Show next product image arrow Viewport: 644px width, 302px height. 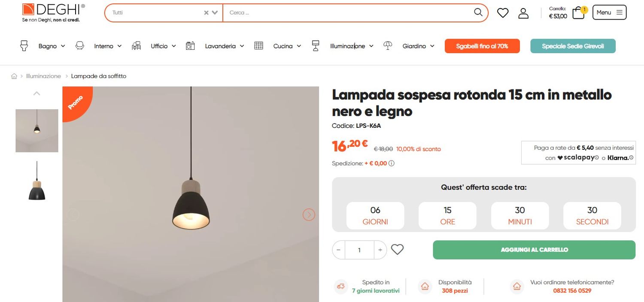pyautogui.click(x=309, y=214)
